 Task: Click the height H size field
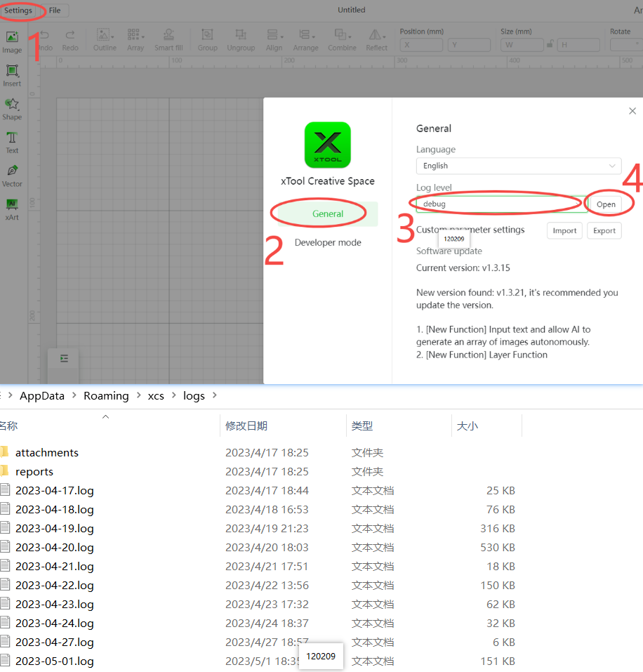click(x=578, y=44)
